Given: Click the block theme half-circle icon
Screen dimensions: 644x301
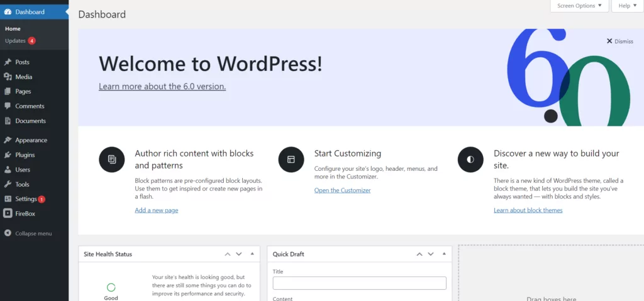Looking at the screenshot, I should pos(470,160).
